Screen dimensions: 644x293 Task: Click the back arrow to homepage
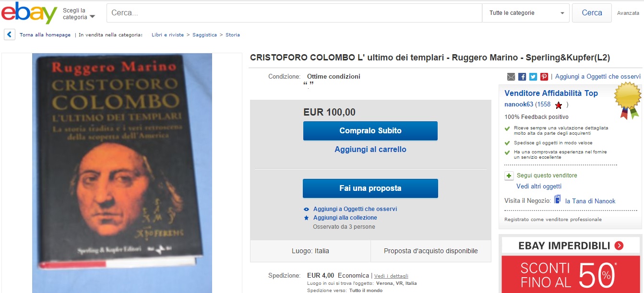coord(10,35)
